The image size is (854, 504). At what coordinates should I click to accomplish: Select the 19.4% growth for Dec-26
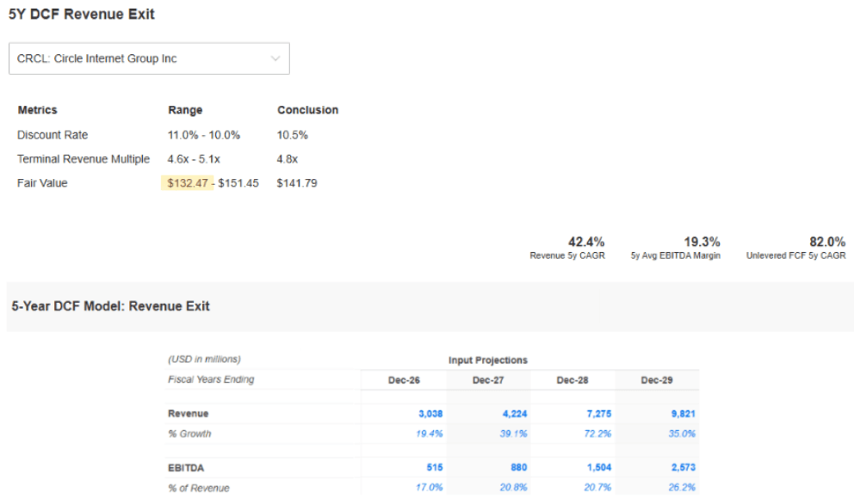point(430,433)
